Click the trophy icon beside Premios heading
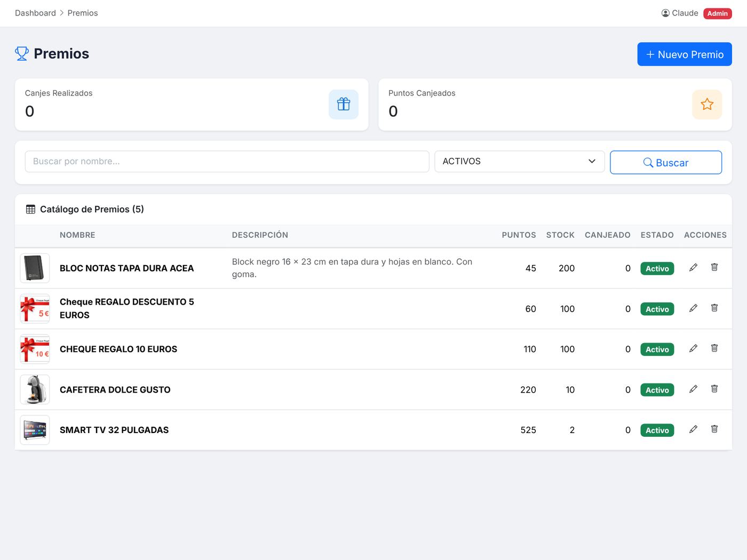Screen dimensions: 747x560 22,53
